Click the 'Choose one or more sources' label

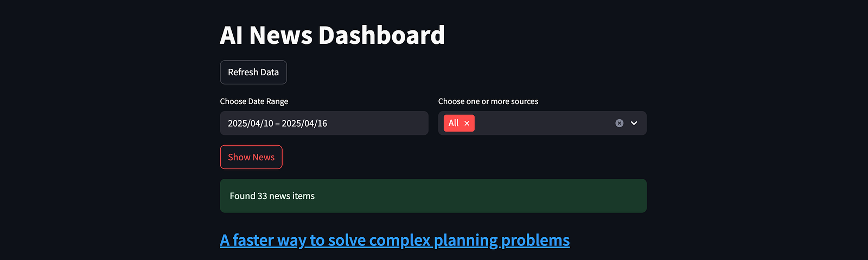(x=488, y=101)
